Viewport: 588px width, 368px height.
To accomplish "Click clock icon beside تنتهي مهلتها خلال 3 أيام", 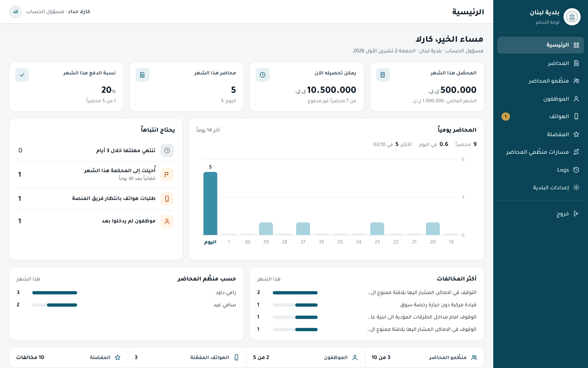I will pos(167,150).
